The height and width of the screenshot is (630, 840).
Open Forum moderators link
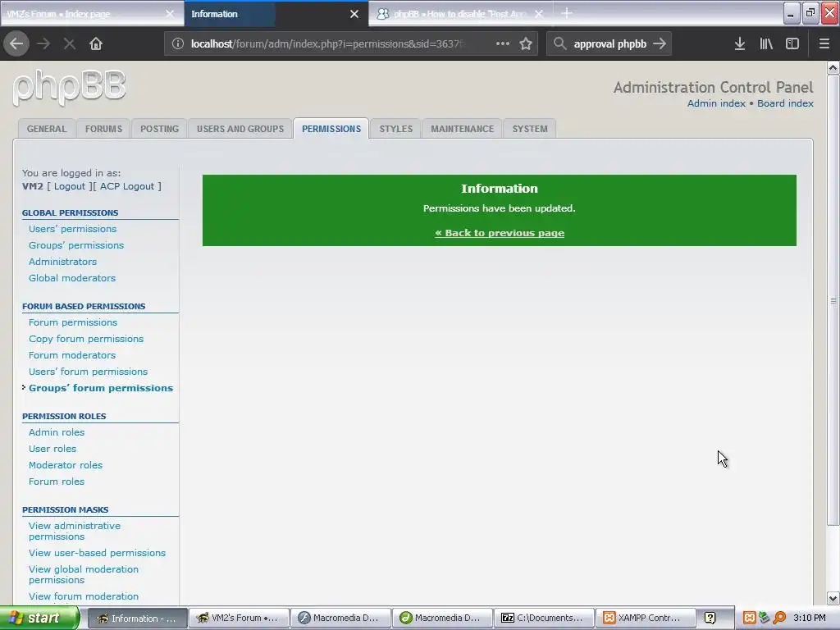pos(72,354)
